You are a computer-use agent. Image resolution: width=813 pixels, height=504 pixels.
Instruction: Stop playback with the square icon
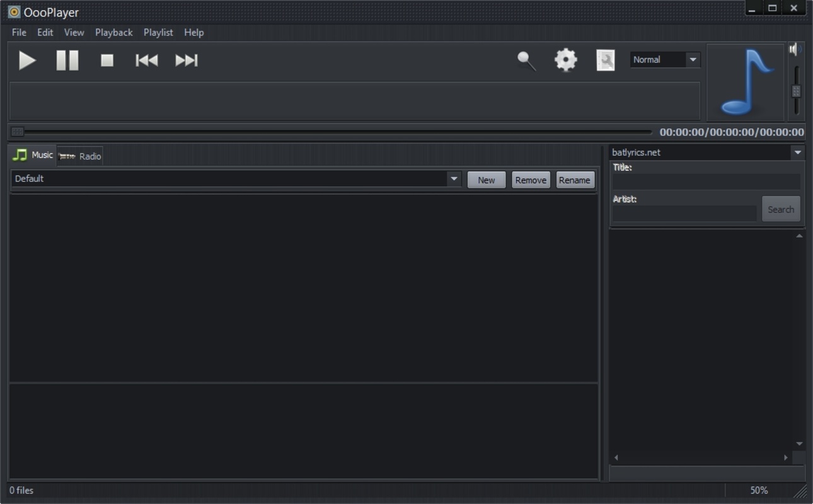tap(107, 60)
